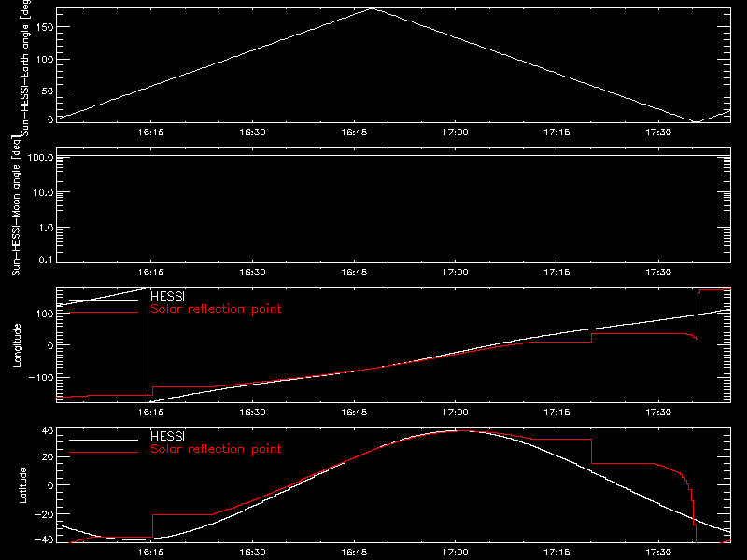Select the 150 tick on Earth angle axis
The image size is (747, 560).
pos(44,27)
